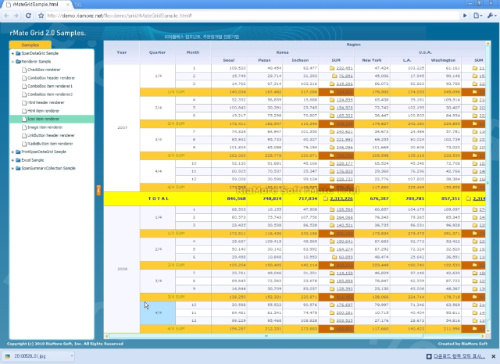
Task: Click the Quarter column header
Action: pyautogui.click(x=157, y=52)
